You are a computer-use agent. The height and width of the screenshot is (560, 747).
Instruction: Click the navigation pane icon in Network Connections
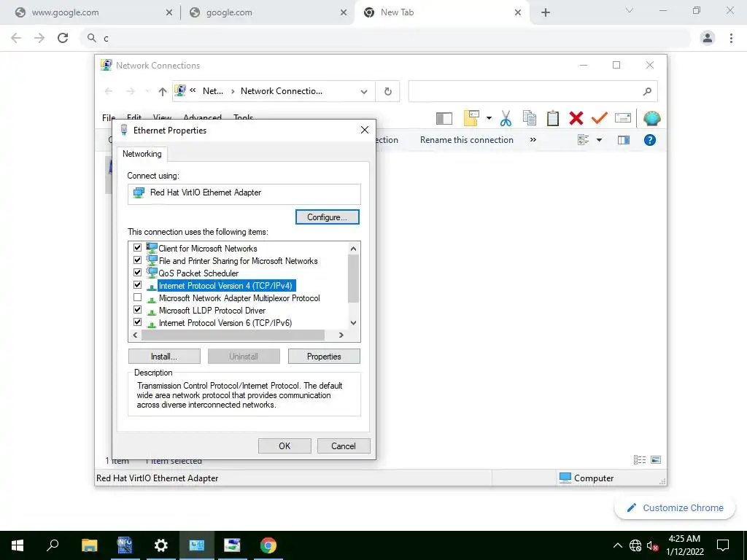[x=444, y=118]
